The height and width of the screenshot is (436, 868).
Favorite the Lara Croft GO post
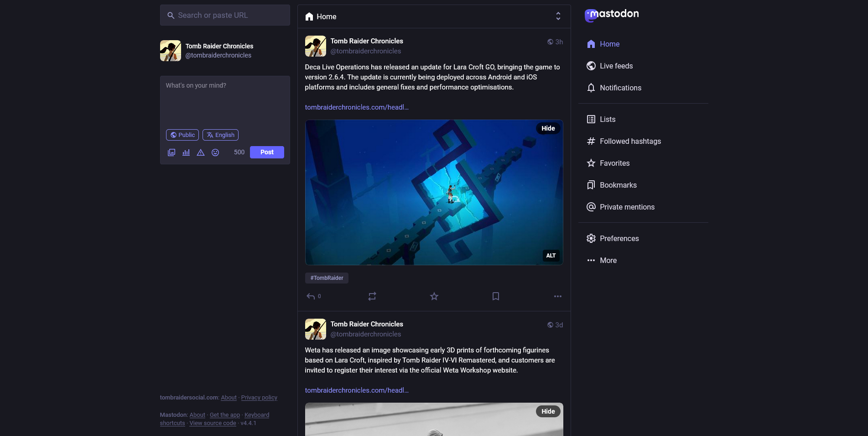434,296
